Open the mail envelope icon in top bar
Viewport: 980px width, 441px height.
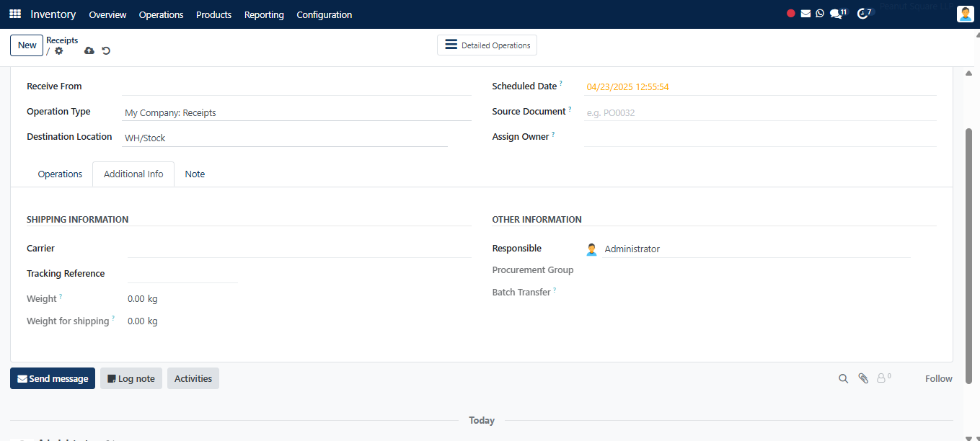[x=805, y=13]
